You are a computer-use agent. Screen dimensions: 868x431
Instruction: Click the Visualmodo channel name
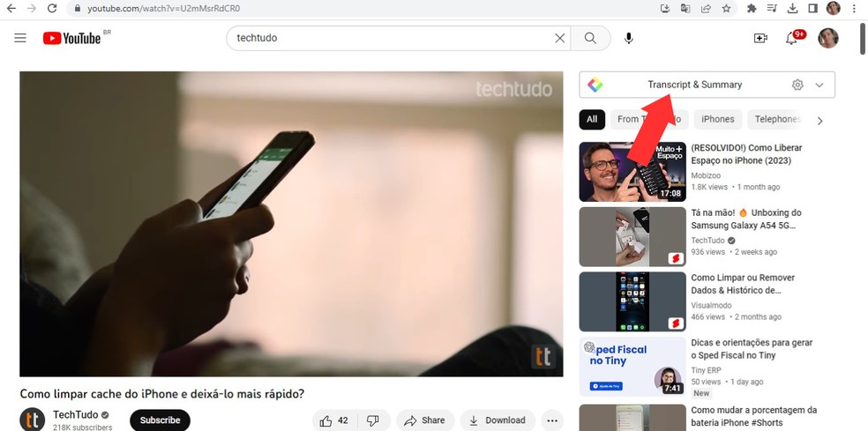(x=711, y=305)
